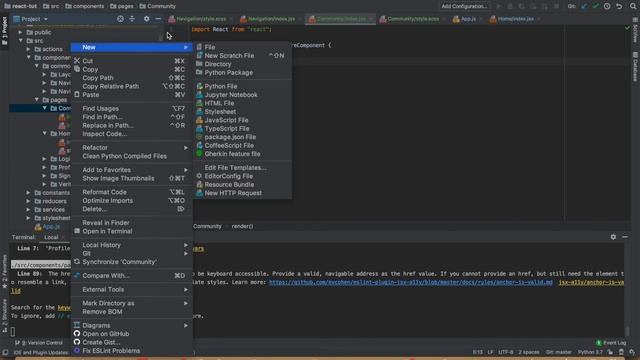Viewport: 640px width, 360px height.
Task: Click the Paste clipboard icon
Action: tap(77, 95)
